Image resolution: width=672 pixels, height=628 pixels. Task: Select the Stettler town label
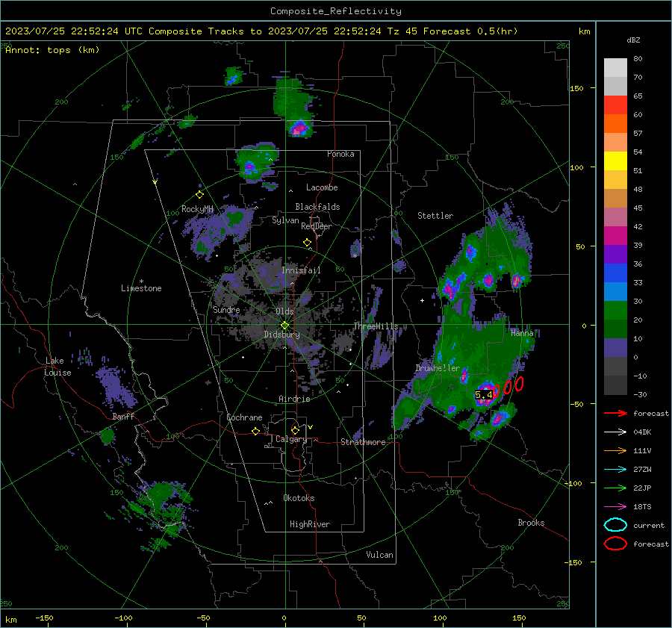point(435,216)
